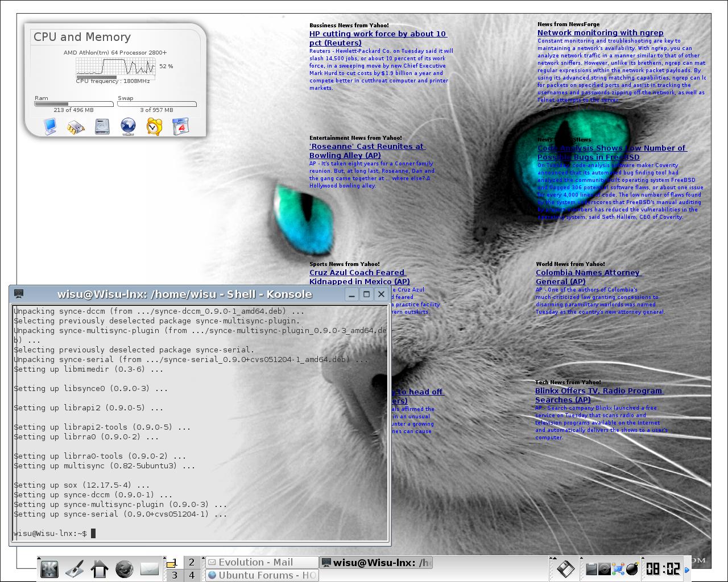Open Blinkx Offers TV, Radio Program link
Viewport: 728px width, 582px height.
(599, 395)
